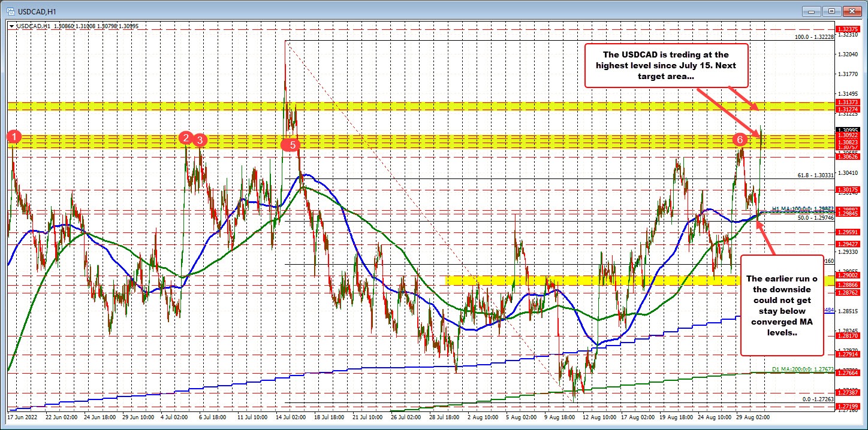The image size is (868, 430).
Task: Open the OHLC data dropdown triangle
Action: [x=13, y=26]
